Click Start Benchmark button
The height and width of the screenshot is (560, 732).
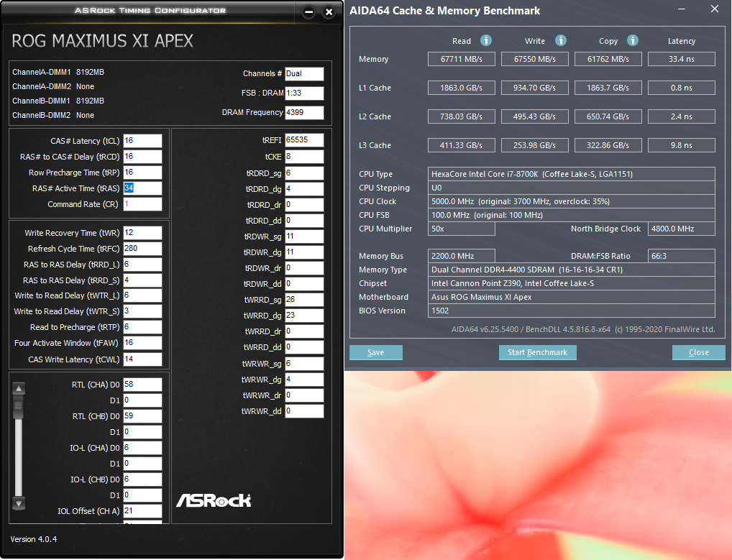538,352
